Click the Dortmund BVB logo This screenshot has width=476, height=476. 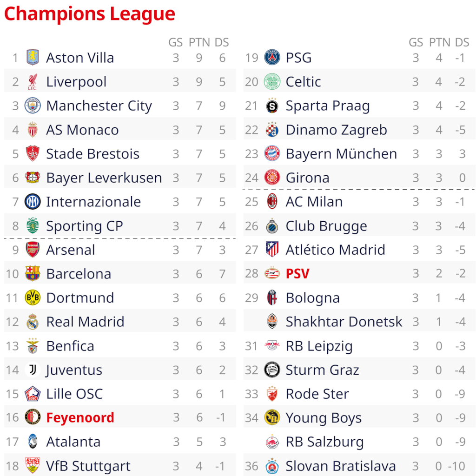(33, 297)
